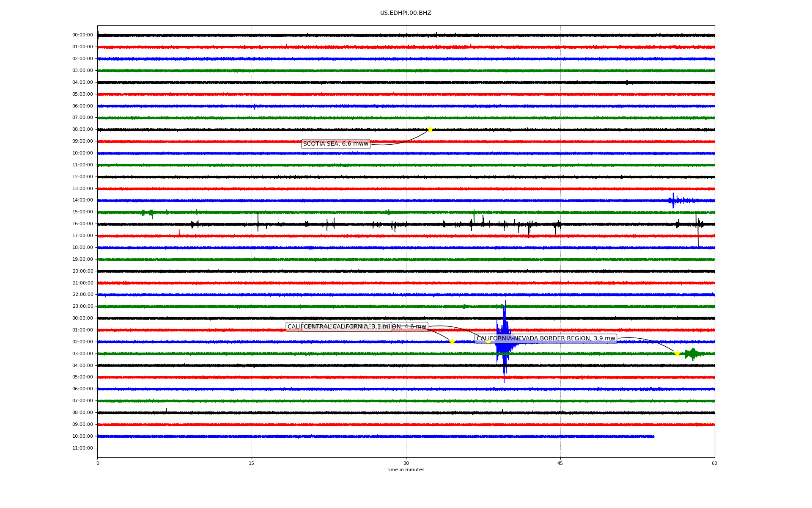Click the x-axis tick label 30
Image resolution: width=812 pixels, height=508 pixels.
point(406,463)
